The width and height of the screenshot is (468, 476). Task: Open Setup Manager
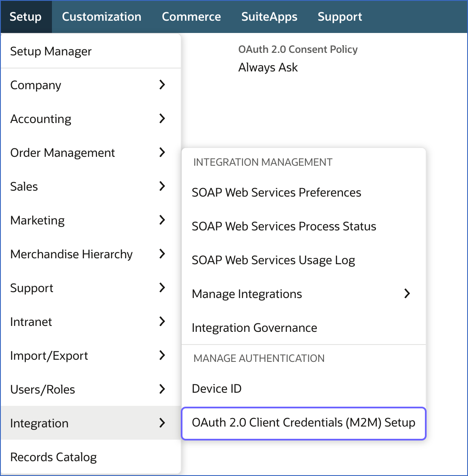[51, 51]
